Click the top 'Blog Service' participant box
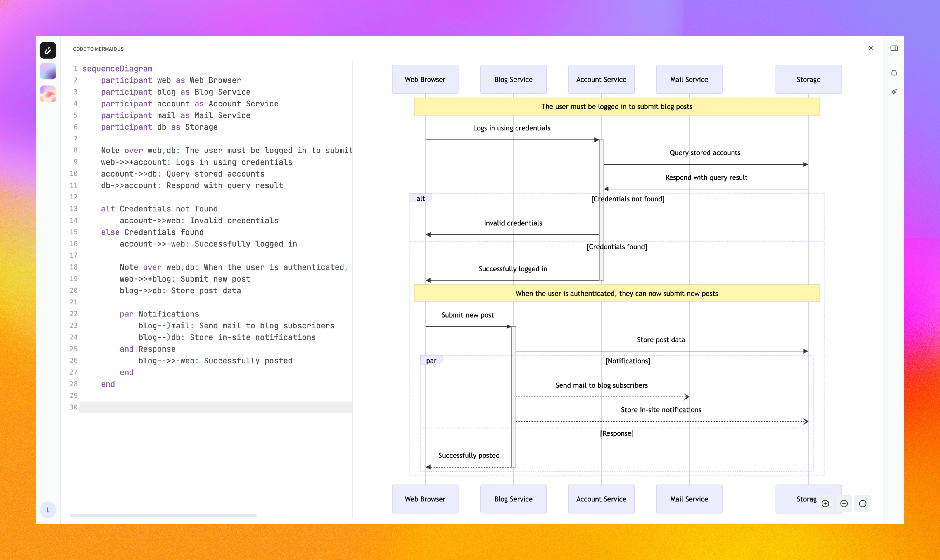 (513, 79)
